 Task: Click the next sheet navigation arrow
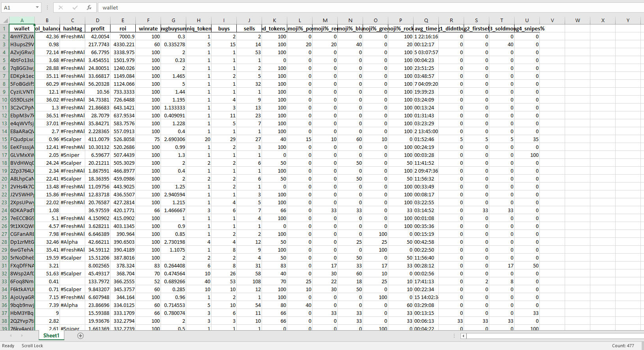click(x=22, y=336)
